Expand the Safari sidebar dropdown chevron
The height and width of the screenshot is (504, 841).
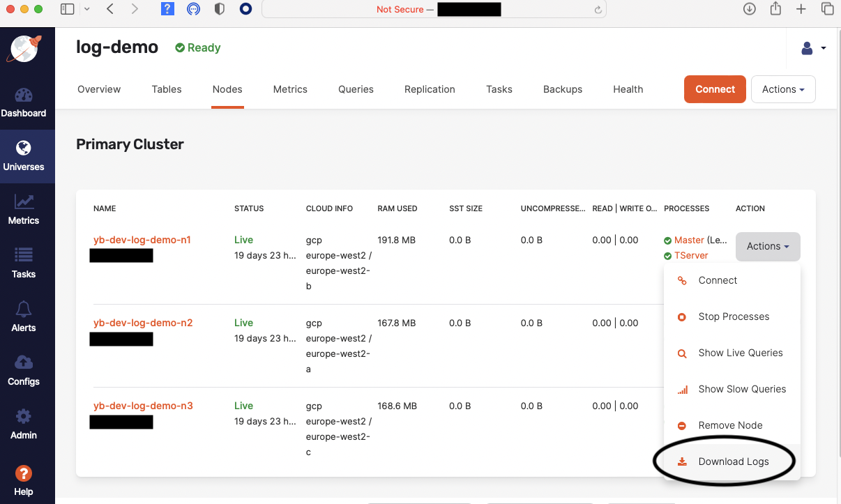point(86,9)
